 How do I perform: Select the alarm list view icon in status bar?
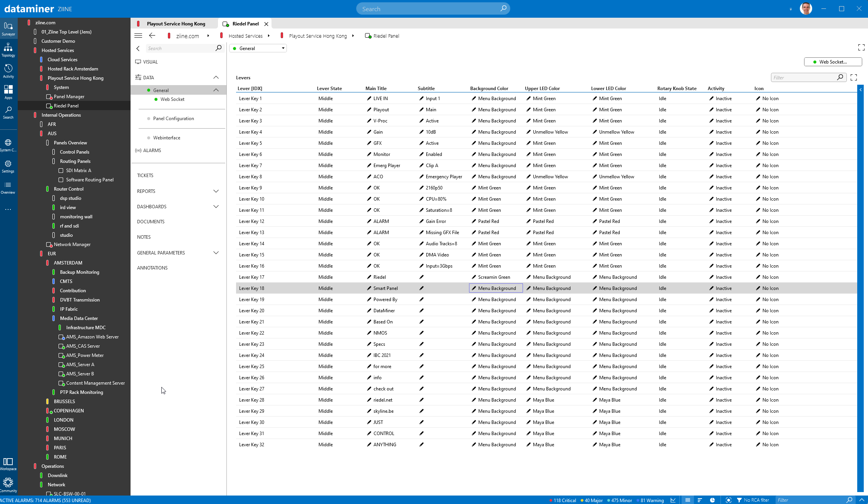[687, 500]
